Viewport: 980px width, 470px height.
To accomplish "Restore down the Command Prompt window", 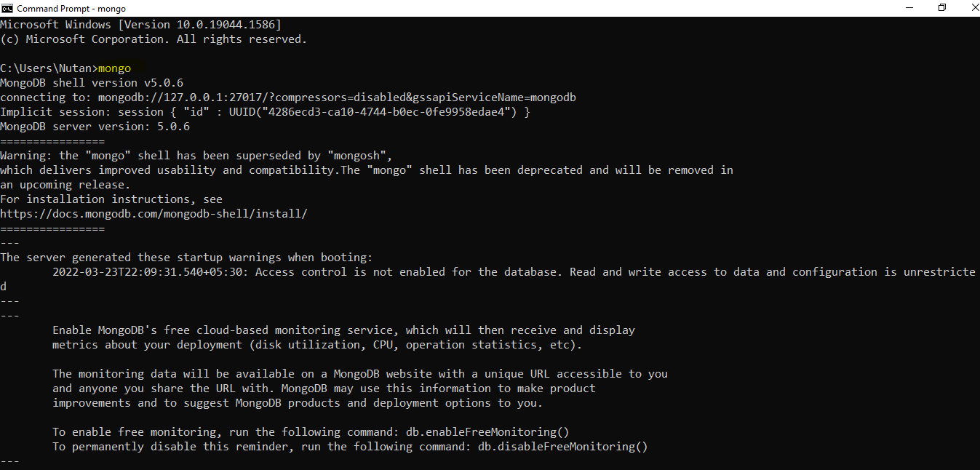I will (942, 8).
